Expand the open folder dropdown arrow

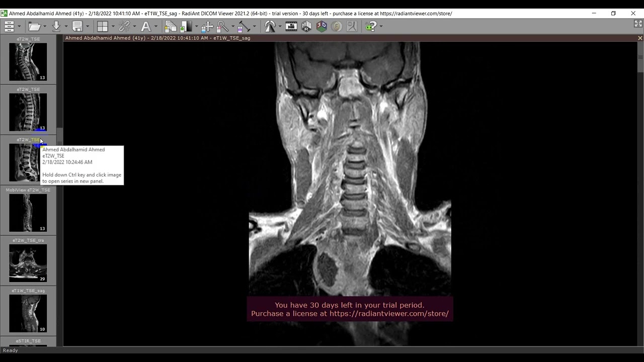coord(45,27)
